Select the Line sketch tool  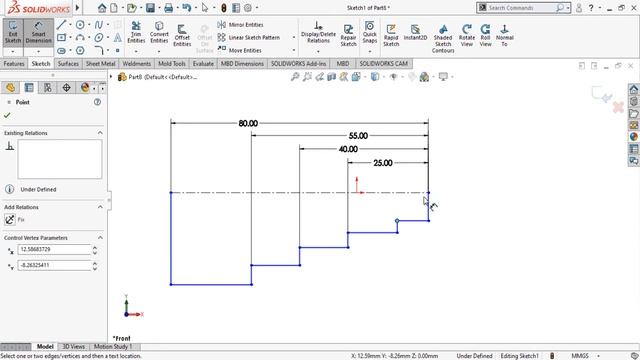pyautogui.click(x=61, y=25)
